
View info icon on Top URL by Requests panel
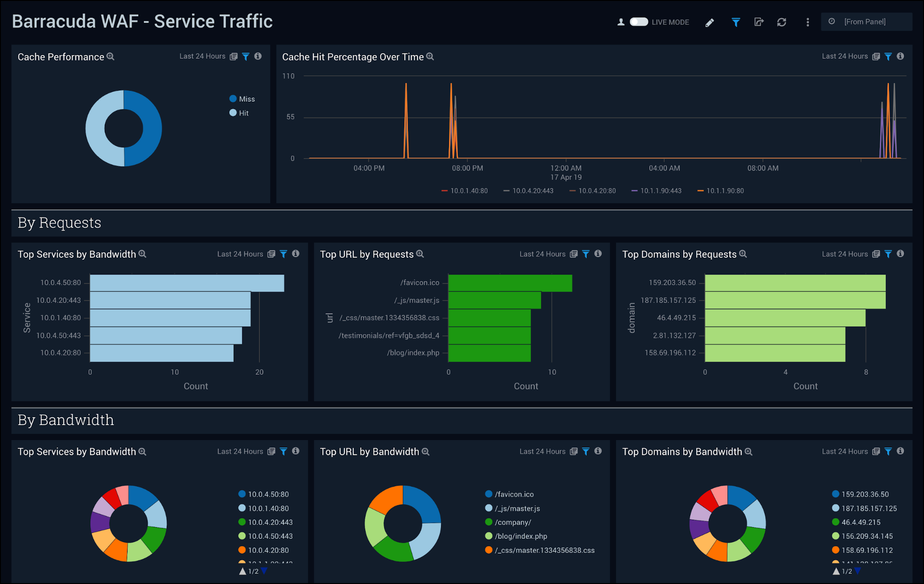tap(598, 254)
